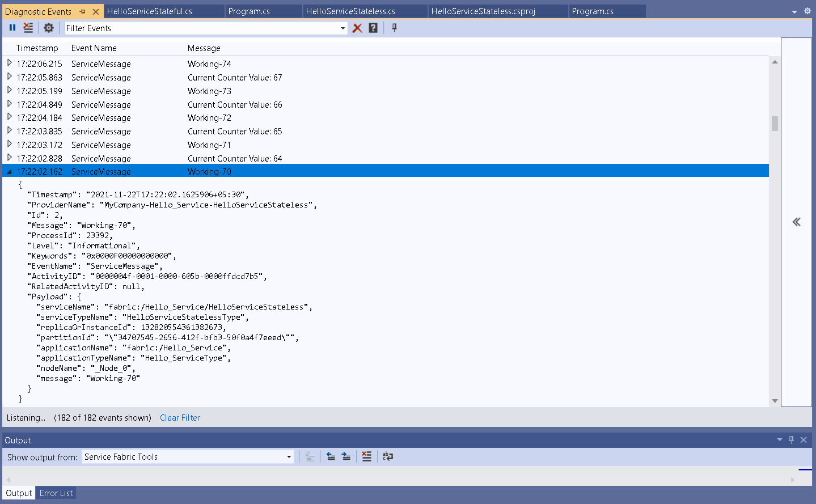Viewport: 816px width, 504px height.
Task: Open diagnostic events configuration gear
Action: (x=48, y=27)
